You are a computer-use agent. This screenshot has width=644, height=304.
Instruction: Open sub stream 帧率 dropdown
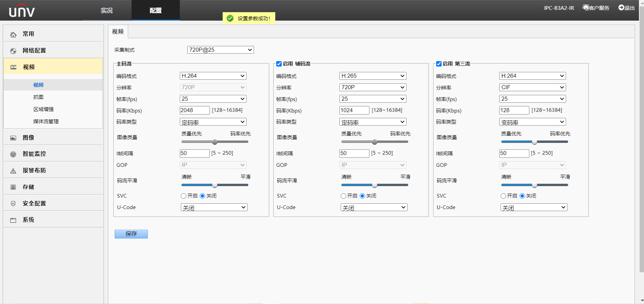373,99
